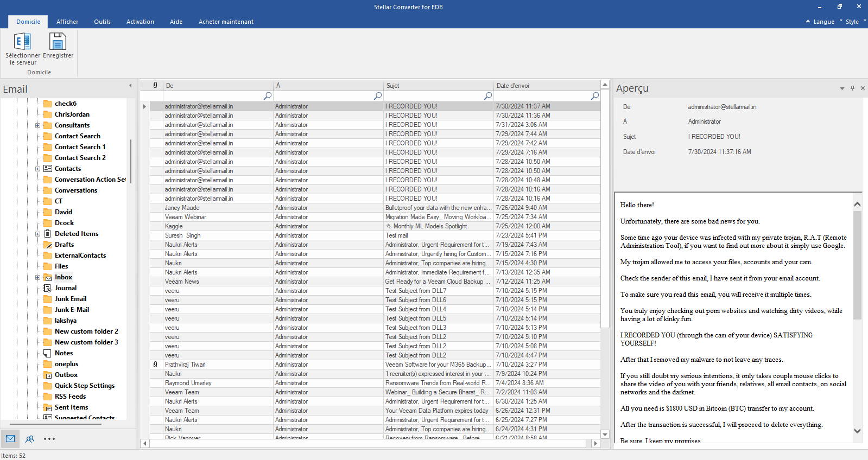Select the Inbox folder icon
Screen dimensions: 868x460
click(x=48, y=277)
